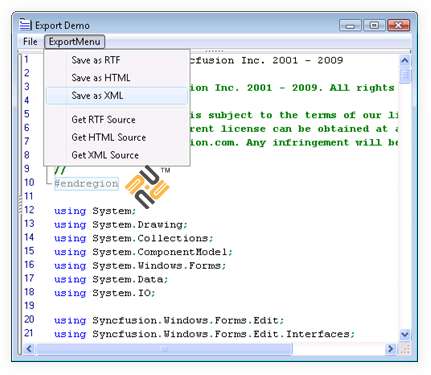Minimize the Export Demo window

tap(350, 26)
